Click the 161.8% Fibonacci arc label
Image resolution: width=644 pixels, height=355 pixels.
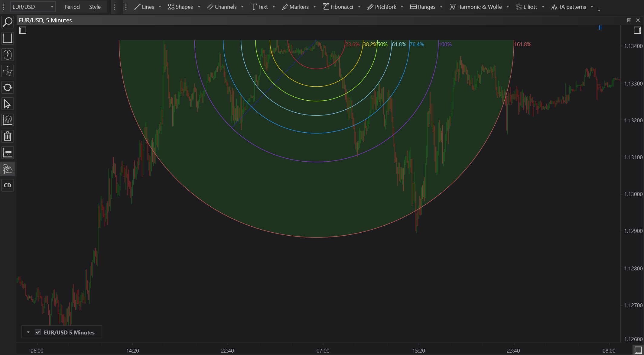point(522,44)
